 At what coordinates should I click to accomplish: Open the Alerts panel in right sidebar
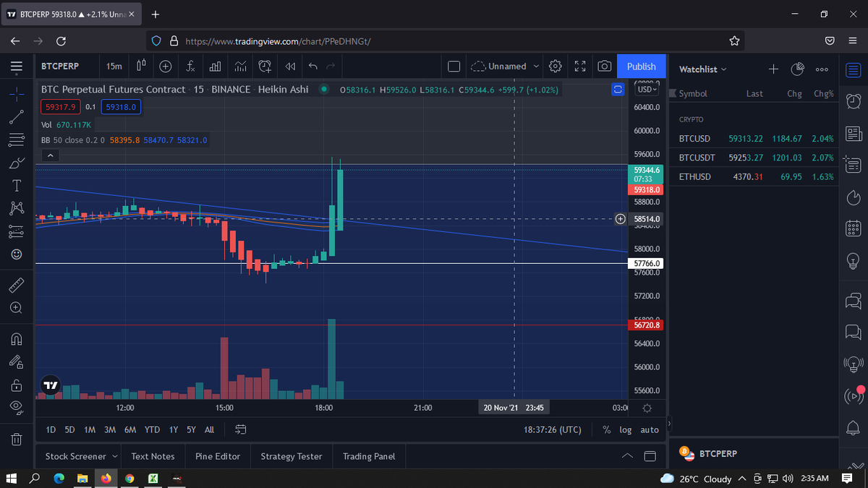(x=854, y=100)
